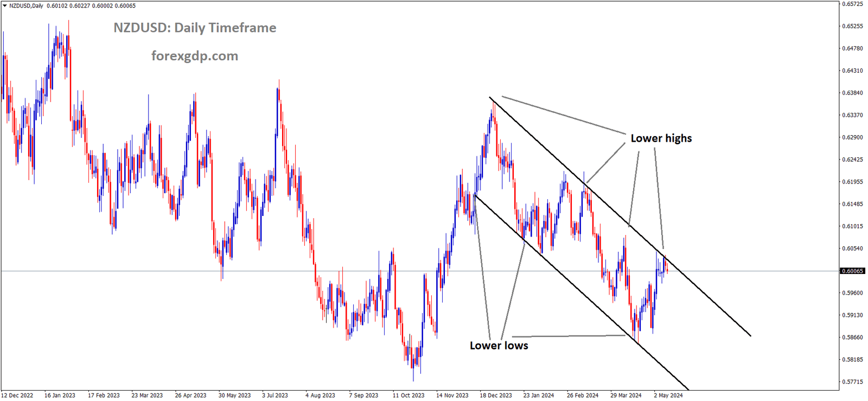This screenshot has width=868, height=401.
Task: Click the 2 May 2024 date label
Action: [x=668, y=396]
